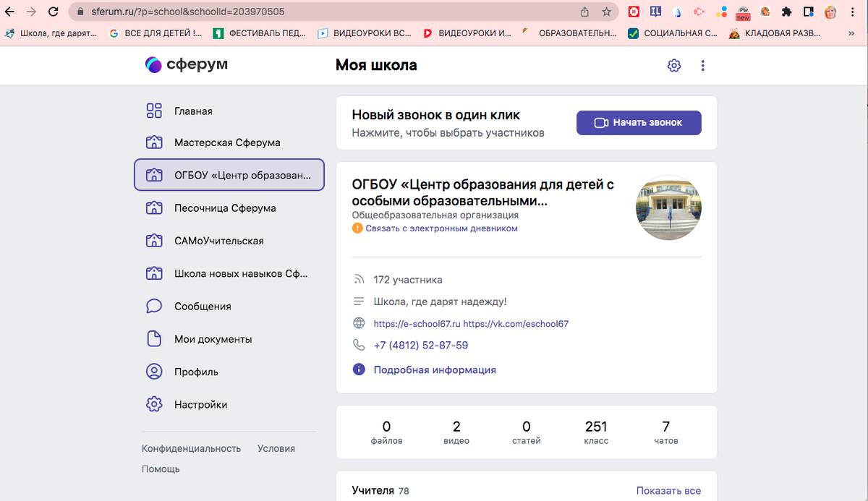This screenshot has height=501, width=868.
Task: Expand the bookmarks overflow chevron
Action: [853, 33]
